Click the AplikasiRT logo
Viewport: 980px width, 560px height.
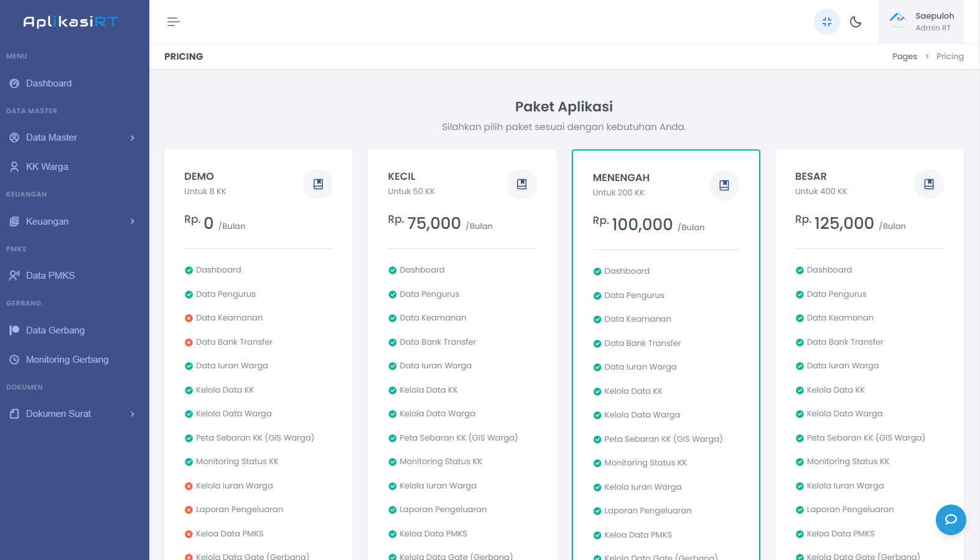coord(70,22)
